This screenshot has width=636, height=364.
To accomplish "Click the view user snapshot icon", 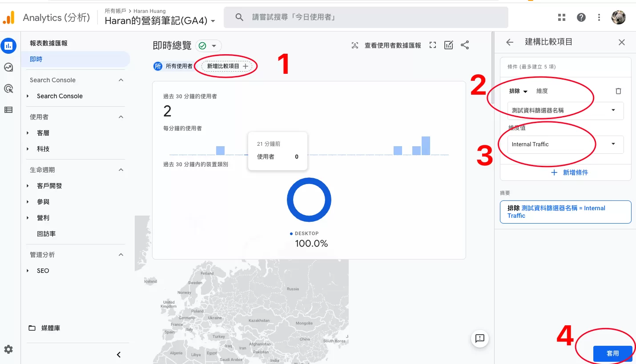I will pos(354,45).
